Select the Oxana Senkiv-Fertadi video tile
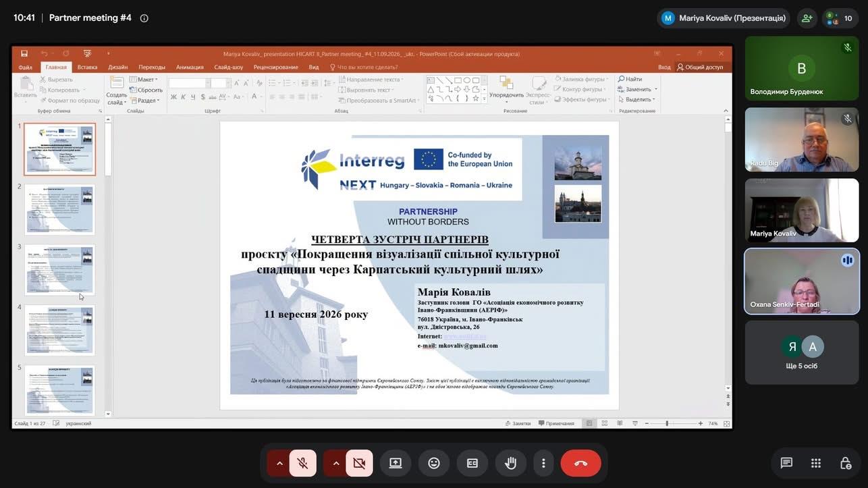Screen dimensions: 868x488 (x=802, y=281)
